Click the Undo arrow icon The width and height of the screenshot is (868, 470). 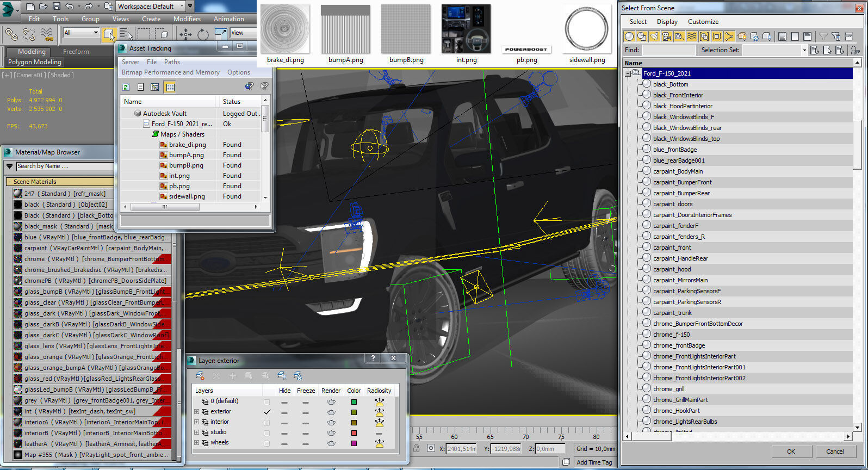(69, 7)
